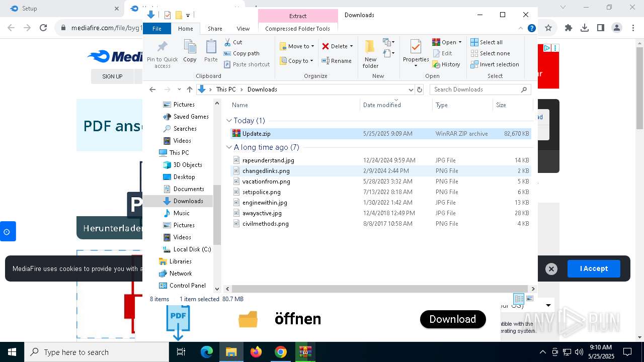
Task: Click the Edit command in ribbon
Action: [442, 53]
